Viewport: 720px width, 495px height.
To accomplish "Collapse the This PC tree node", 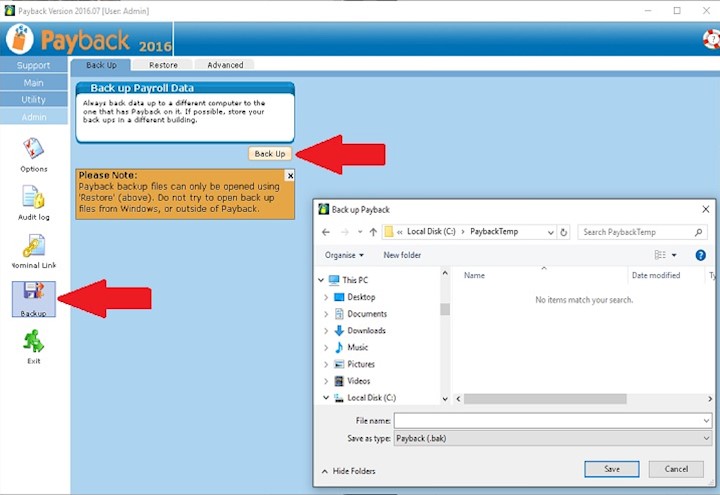I will click(x=321, y=280).
